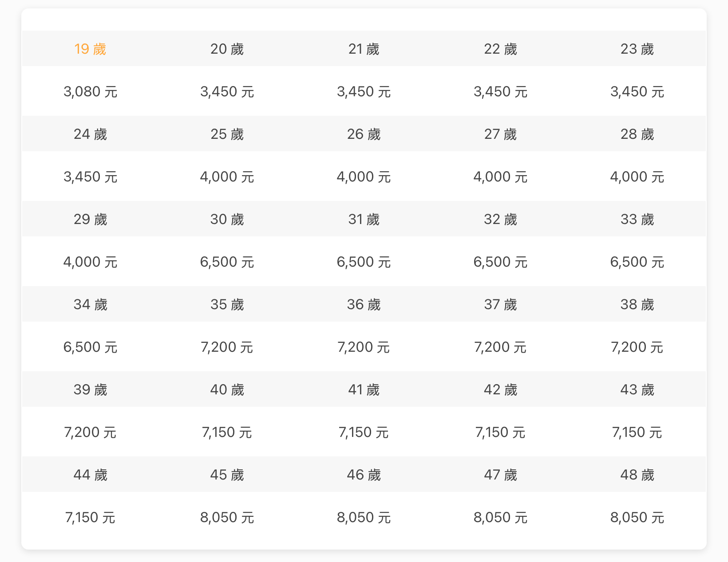Pick the 40 歲 age cell
Image resolution: width=728 pixels, height=562 pixels.
pos(227,389)
